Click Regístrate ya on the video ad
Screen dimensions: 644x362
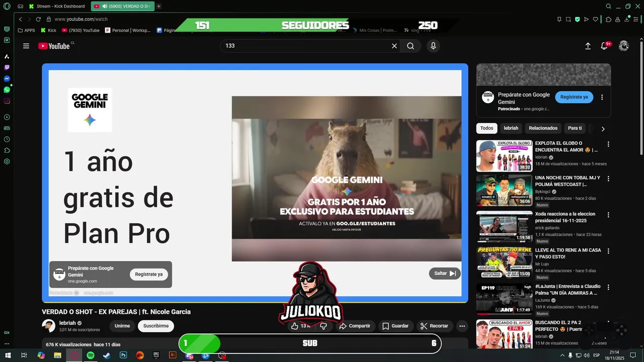148,275
